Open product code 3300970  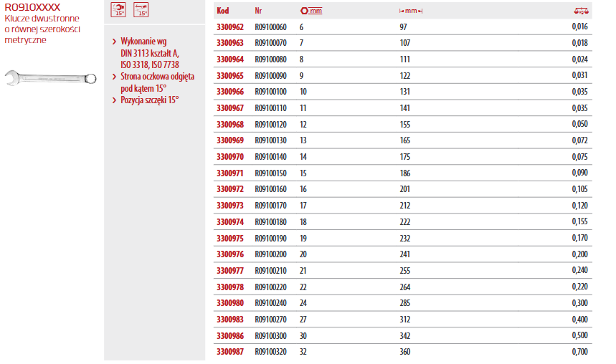click(x=230, y=157)
